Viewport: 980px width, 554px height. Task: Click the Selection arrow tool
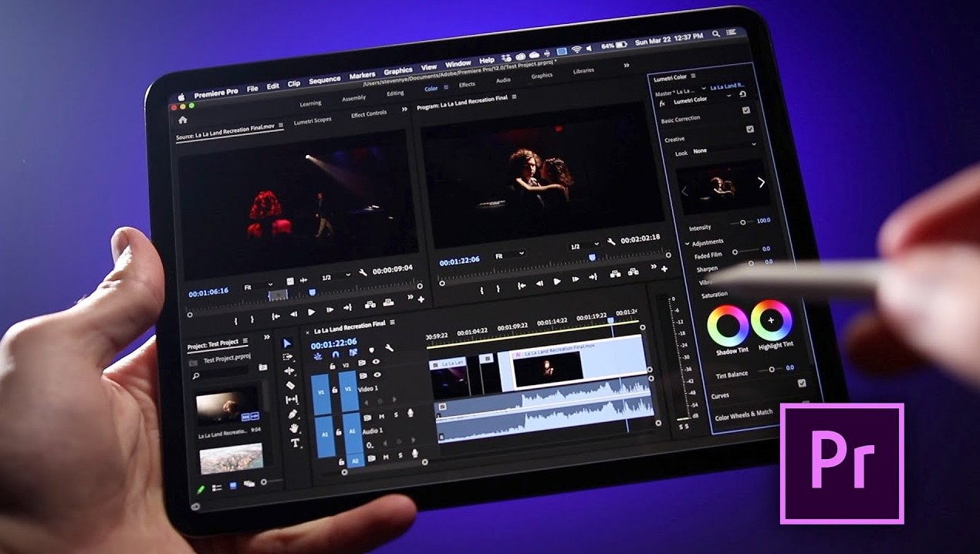click(x=288, y=343)
